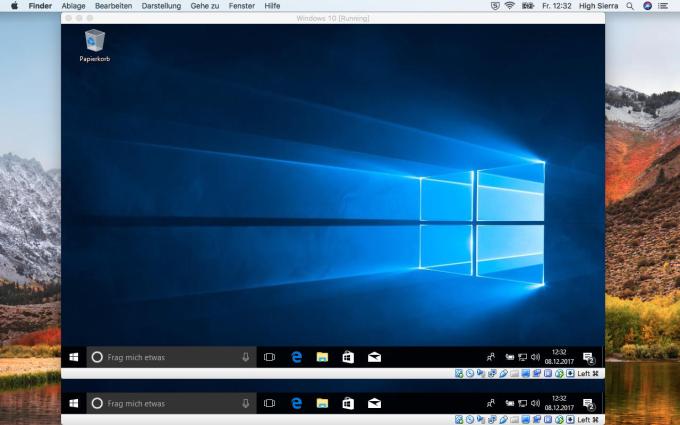Open the Start menu in upper Windows taskbar
The width and height of the screenshot is (680, 425).
(74, 357)
